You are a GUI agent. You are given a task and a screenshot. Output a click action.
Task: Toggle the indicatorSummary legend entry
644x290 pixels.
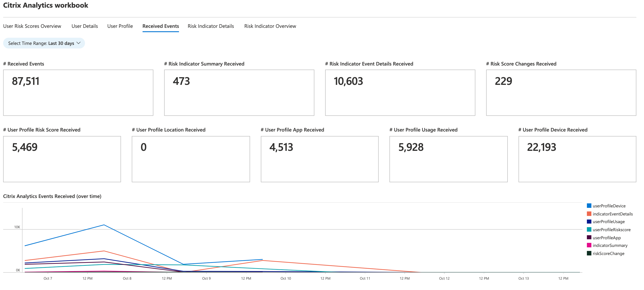point(610,245)
